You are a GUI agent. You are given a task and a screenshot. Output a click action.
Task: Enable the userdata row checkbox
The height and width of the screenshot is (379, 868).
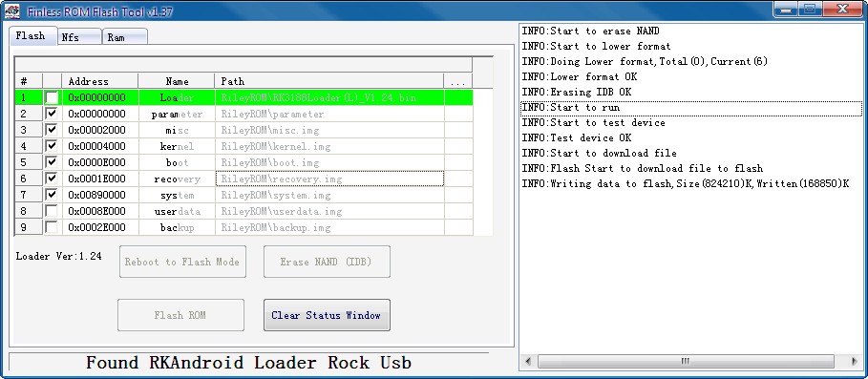[52, 211]
